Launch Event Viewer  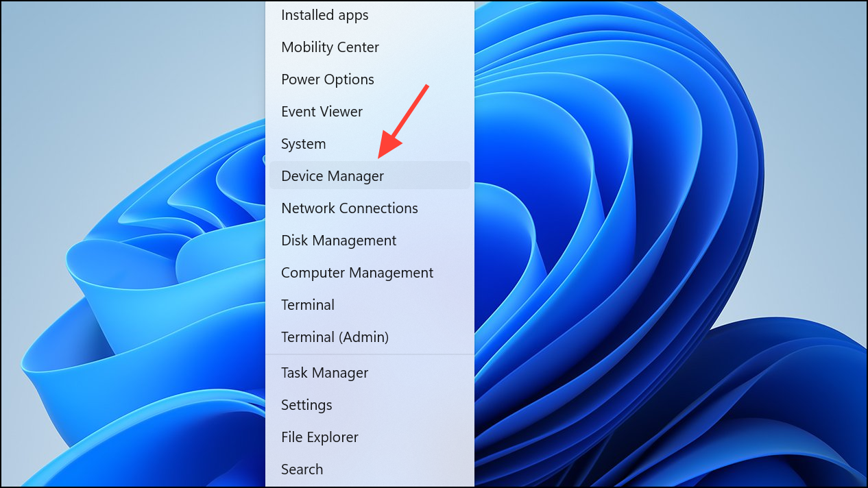coord(370,112)
